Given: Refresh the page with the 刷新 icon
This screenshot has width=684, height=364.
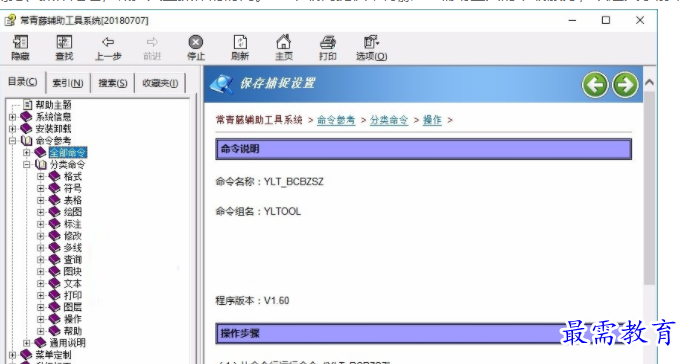Looking at the screenshot, I should tap(240, 48).
